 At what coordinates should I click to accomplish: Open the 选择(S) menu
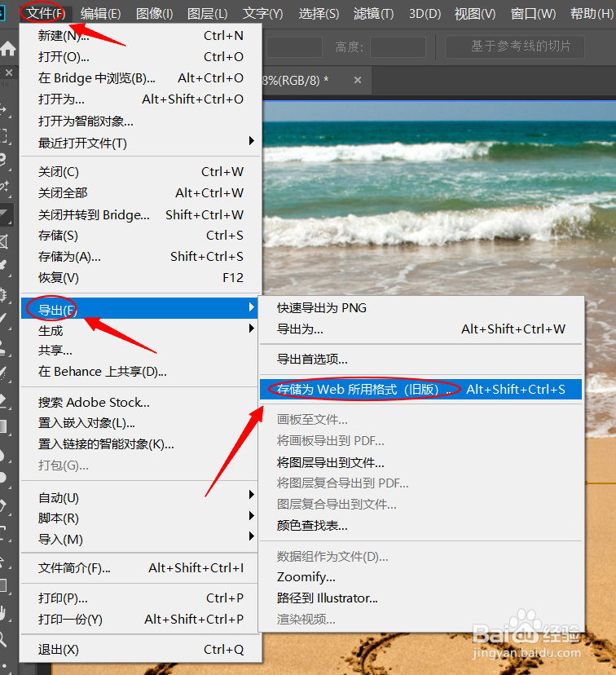(x=319, y=13)
